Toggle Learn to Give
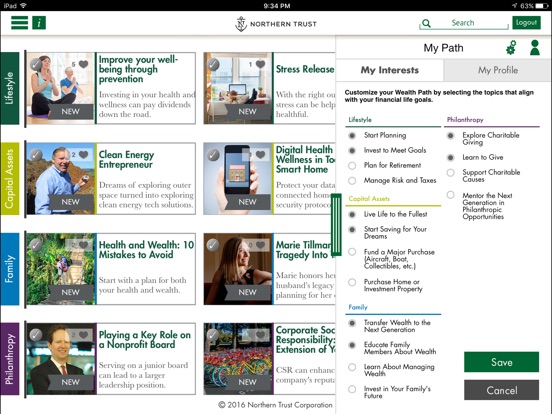The height and width of the screenshot is (414, 552). coord(451,158)
